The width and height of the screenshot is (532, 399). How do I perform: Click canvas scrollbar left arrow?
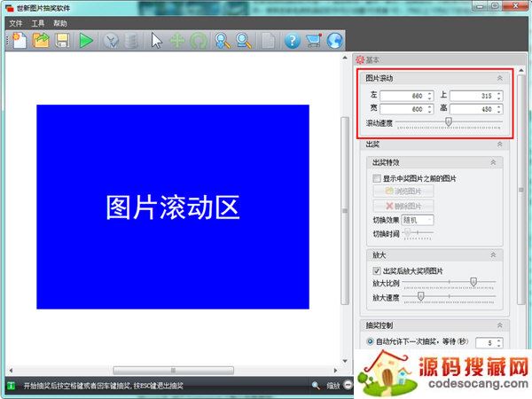pos(12,370)
